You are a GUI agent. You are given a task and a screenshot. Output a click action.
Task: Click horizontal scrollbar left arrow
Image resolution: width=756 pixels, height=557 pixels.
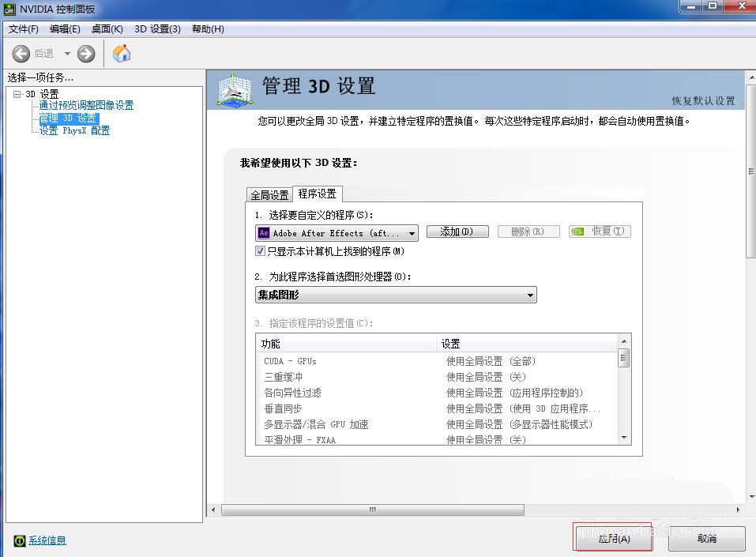click(213, 510)
